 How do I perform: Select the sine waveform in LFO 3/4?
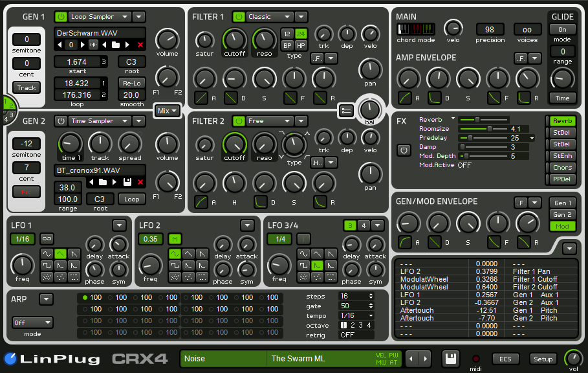click(303, 254)
